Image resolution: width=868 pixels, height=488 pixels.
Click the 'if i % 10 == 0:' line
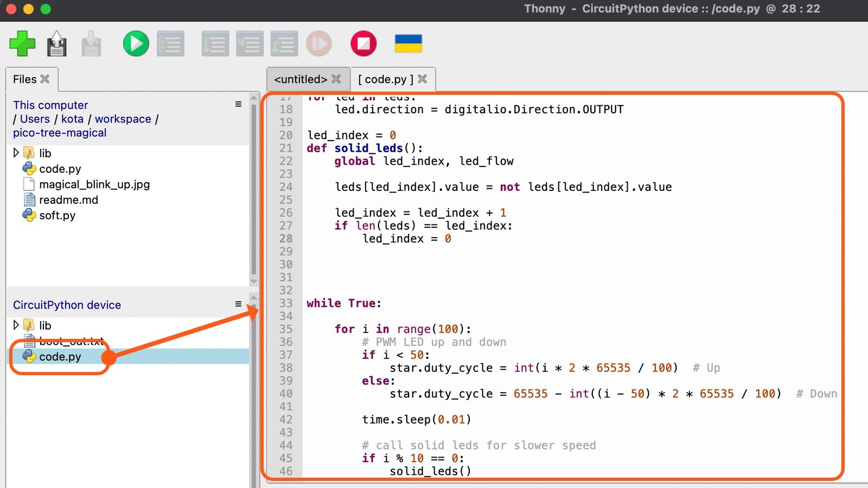[413, 458]
